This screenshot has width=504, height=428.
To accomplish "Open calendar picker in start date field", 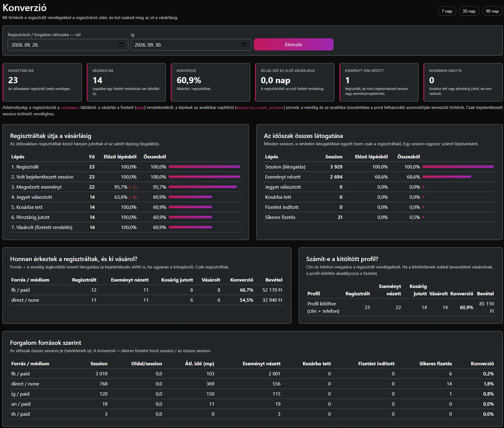I will click(121, 45).
